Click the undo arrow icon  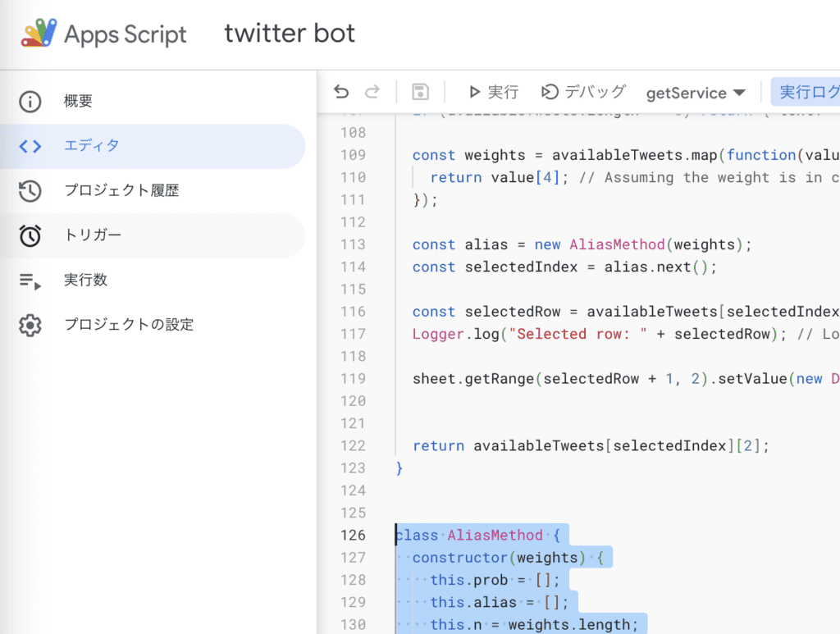pos(341,92)
